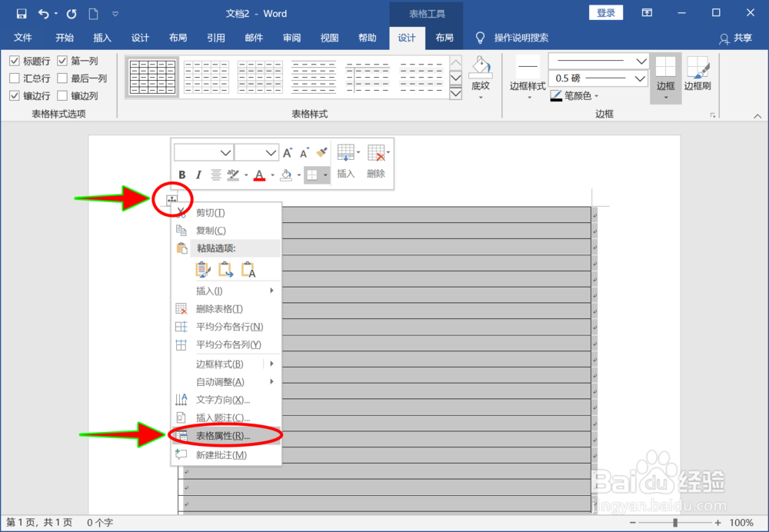This screenshot has height=532, width=769.
Task: Switch to the 开始 tab
Action: 65,38
